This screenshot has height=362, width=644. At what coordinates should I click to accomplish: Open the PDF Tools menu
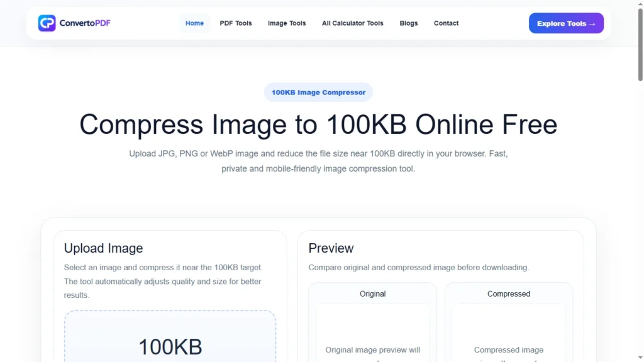point(236,23)
